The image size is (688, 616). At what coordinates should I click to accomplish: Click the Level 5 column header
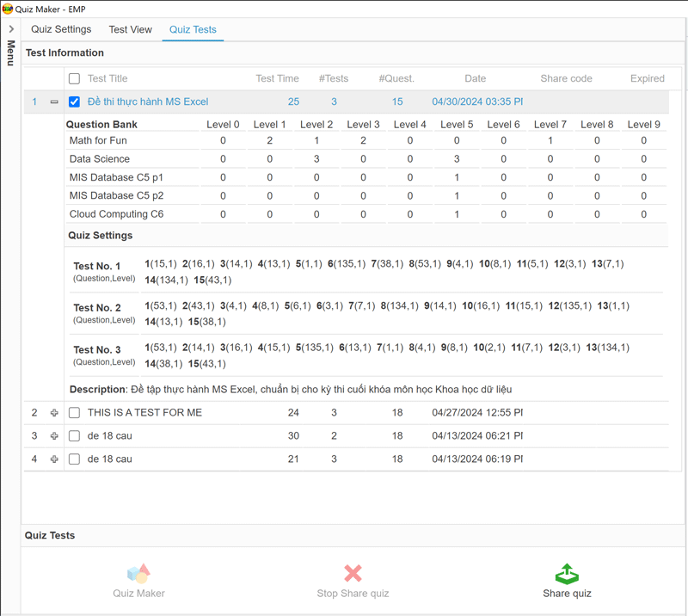click(457, 125)
